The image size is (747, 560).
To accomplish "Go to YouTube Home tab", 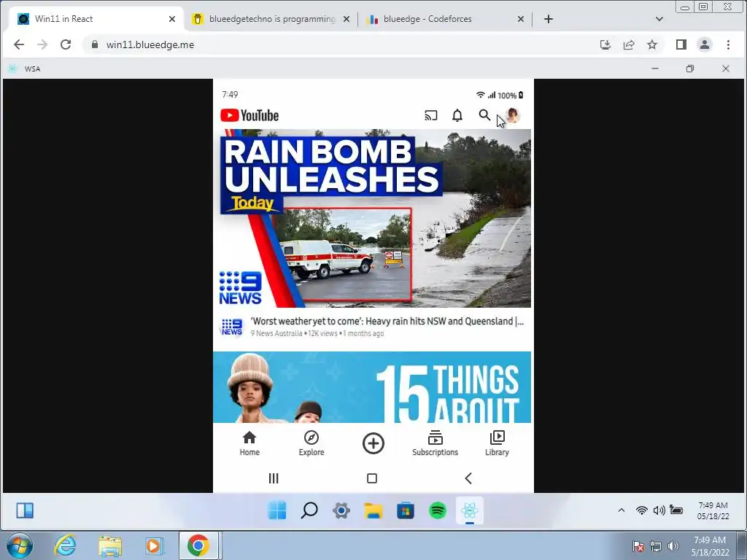I will [249, 443].
